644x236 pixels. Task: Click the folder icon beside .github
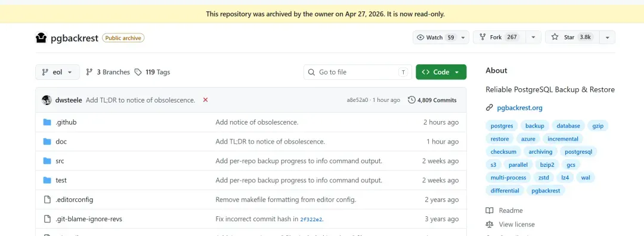47,122
